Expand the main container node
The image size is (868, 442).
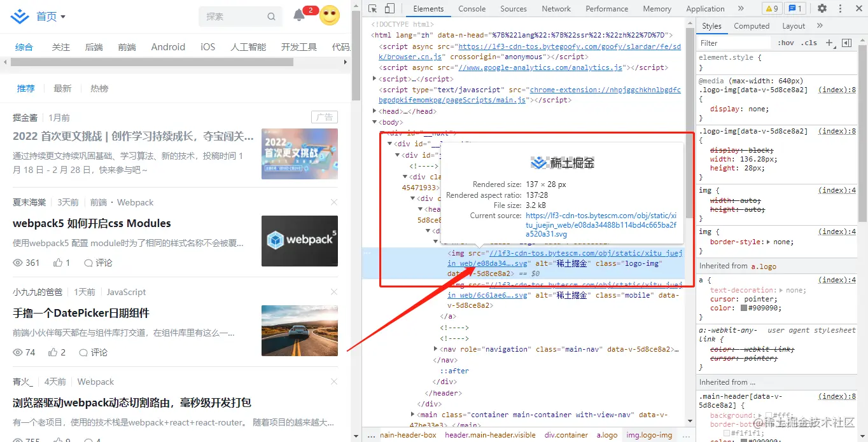point(413,415)
